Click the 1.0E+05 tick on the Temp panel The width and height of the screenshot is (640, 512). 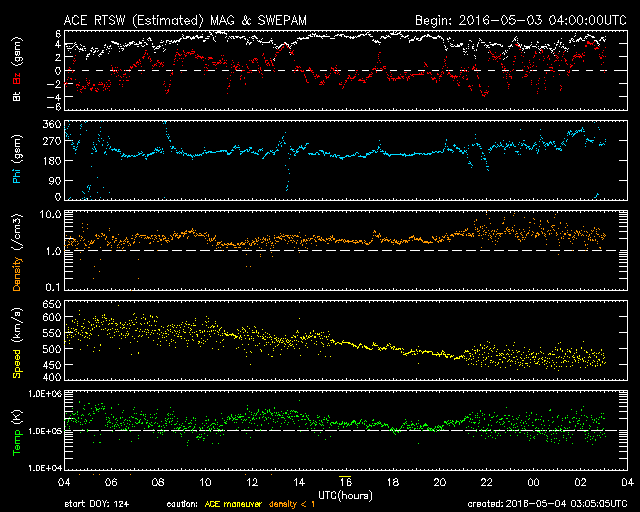pyautogui.click(x=45, y=431)
